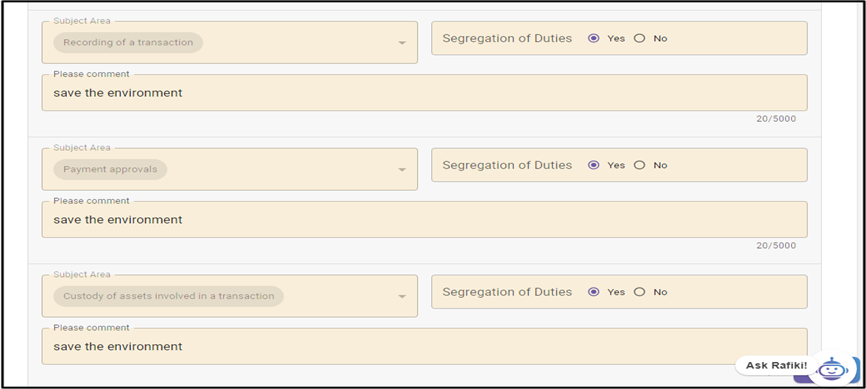
Task: Expand the Payment approvals dropdown arrow
Action: tap(402, 170)
